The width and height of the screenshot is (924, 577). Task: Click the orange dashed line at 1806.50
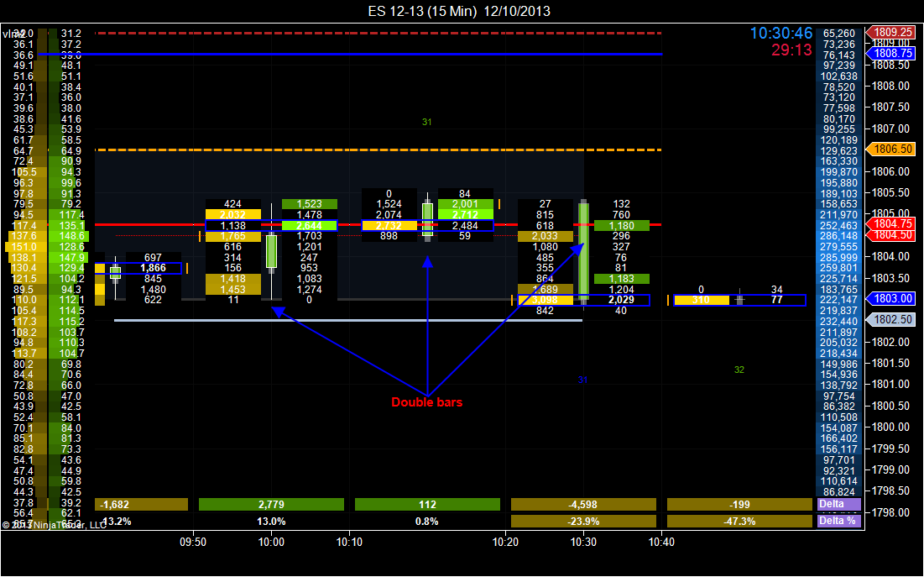[x=378, y=149]
